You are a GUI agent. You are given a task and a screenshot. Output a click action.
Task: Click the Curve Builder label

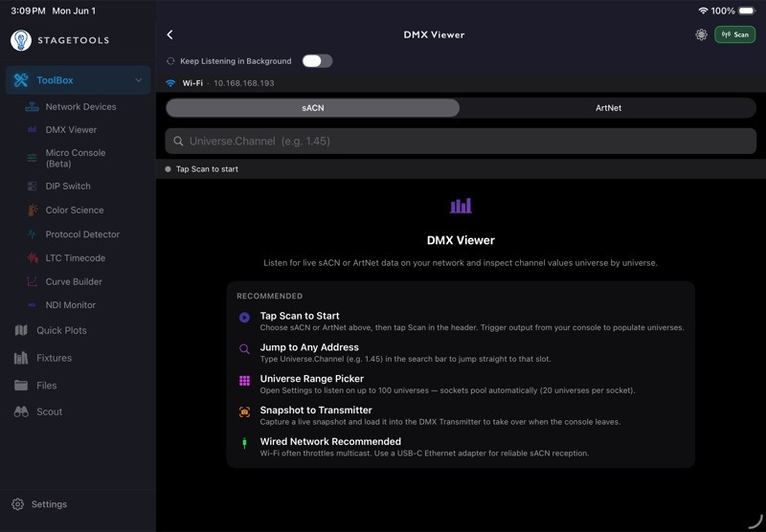pos(74,281)
